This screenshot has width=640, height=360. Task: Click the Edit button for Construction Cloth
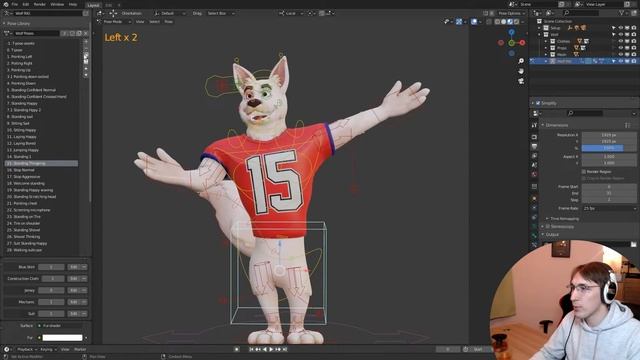click(73, 278)
